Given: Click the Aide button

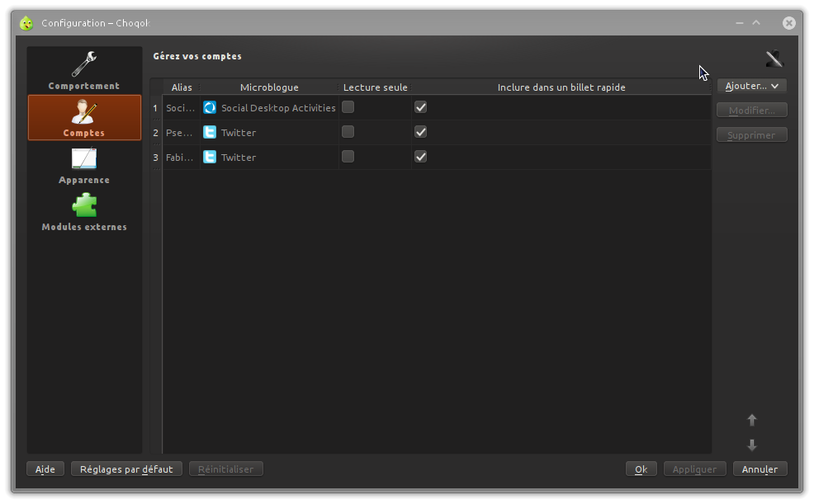Looking at the screenshot, I should click(x=45, y=469).
